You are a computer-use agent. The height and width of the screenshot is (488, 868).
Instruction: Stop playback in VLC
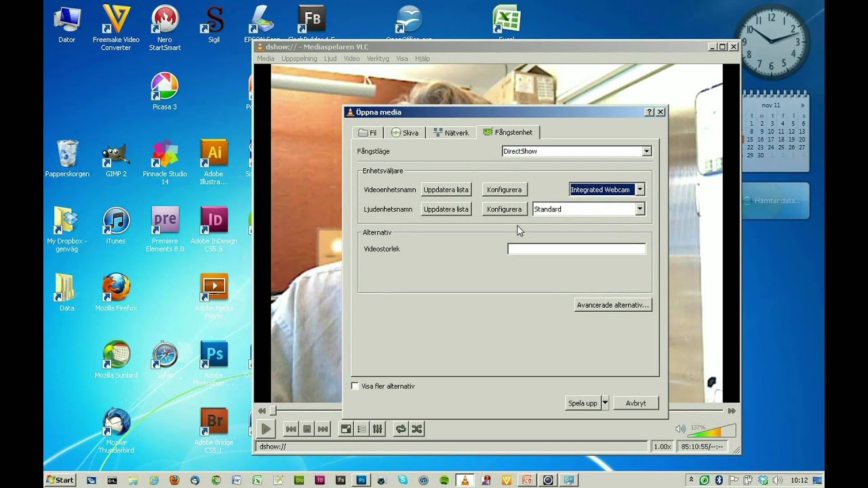(x=307, y=428)
